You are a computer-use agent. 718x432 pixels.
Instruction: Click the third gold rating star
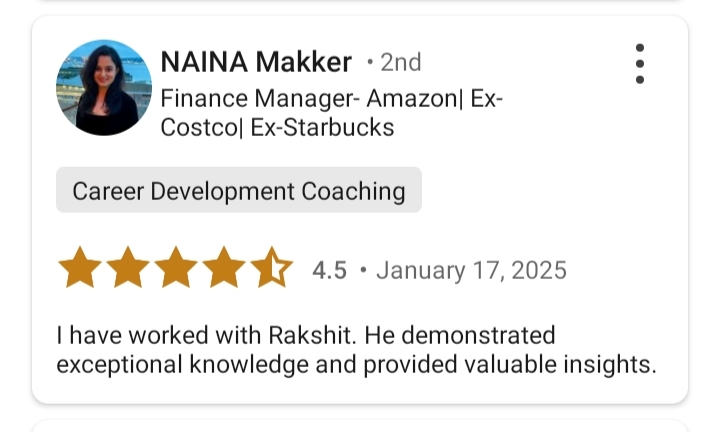pos(176,269)
